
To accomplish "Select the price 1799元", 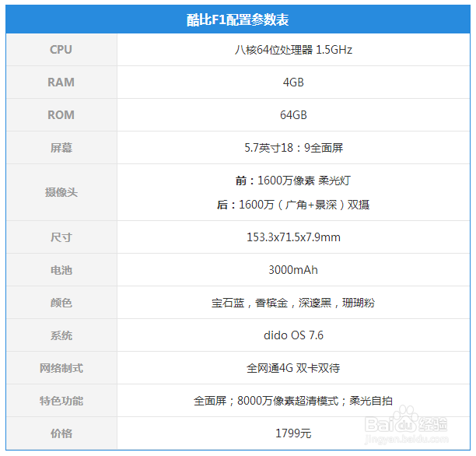I will tap(293, 433).
